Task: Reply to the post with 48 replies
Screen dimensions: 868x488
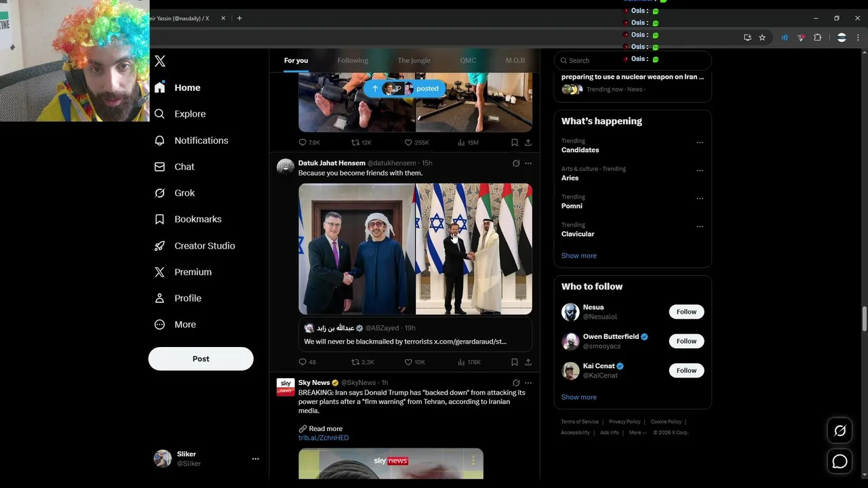Action: click(x=307, y=362)
